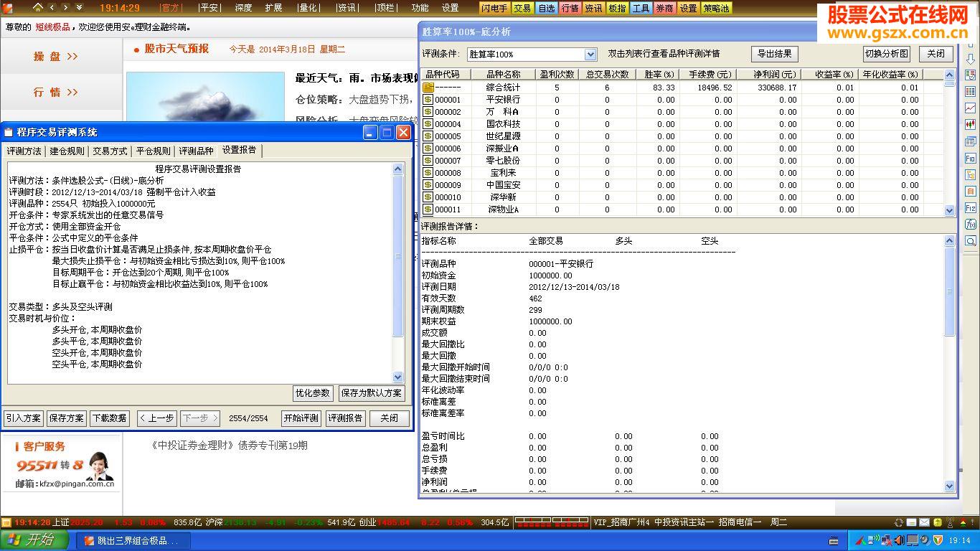
Task: Click the 下载数据 button
Action: (x=110, y=418)
